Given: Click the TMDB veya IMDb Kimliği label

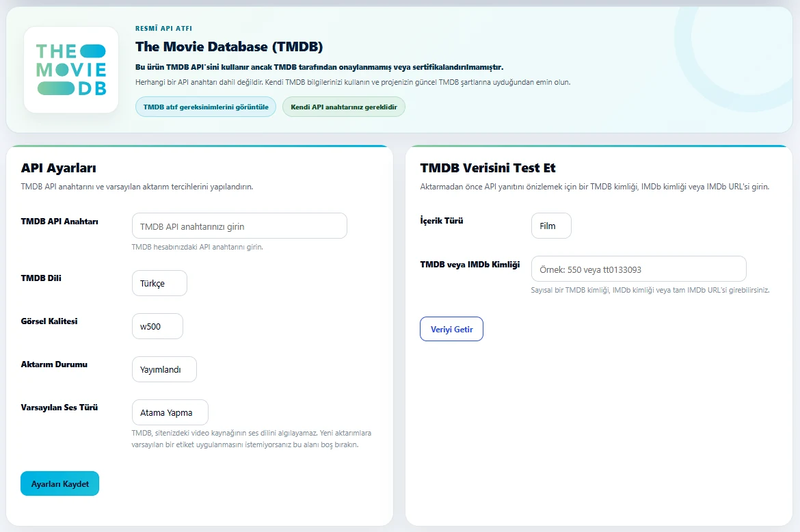Looking at the screenshot, I should (470, 264).
